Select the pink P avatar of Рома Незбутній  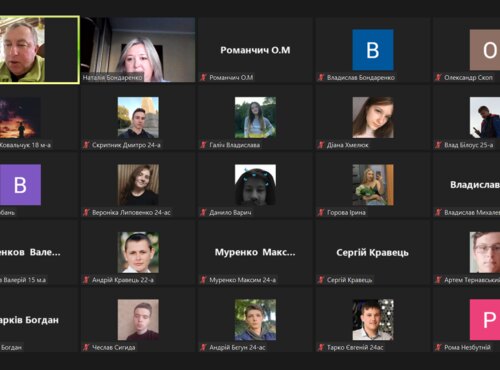[485, 320]
